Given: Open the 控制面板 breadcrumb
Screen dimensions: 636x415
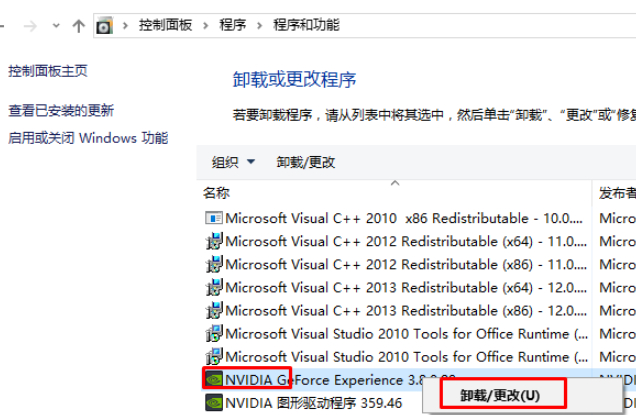Looking at the screenshot, I should (x=165, y=25).
